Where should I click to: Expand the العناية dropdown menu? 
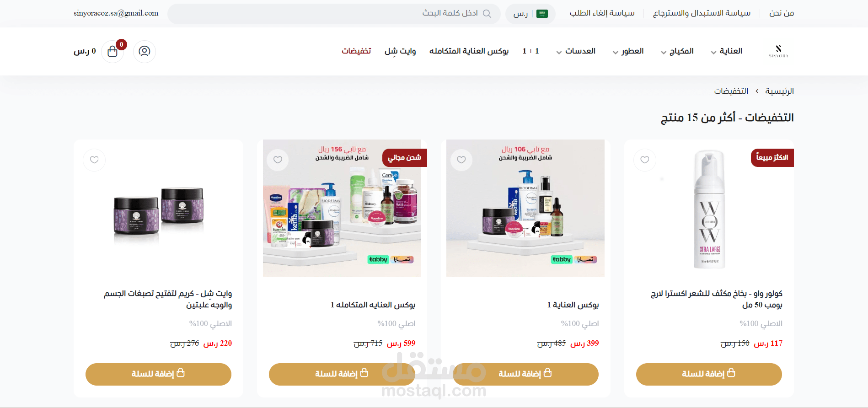pos(727,51)
